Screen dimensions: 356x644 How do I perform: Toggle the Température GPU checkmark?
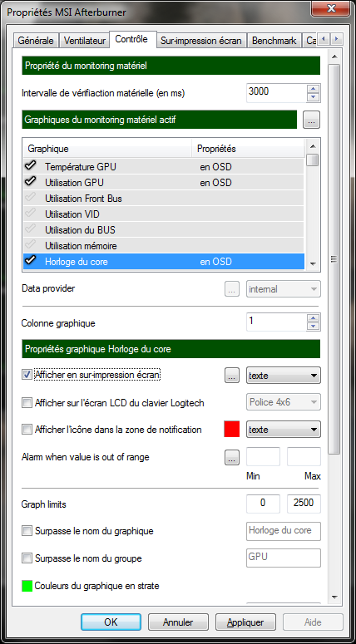[31, 166]
